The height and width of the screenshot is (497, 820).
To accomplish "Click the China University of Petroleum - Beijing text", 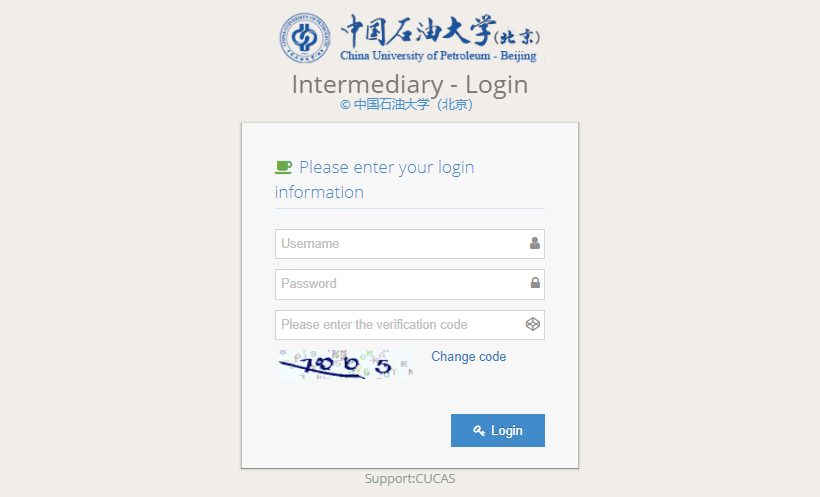I will 438,55.
